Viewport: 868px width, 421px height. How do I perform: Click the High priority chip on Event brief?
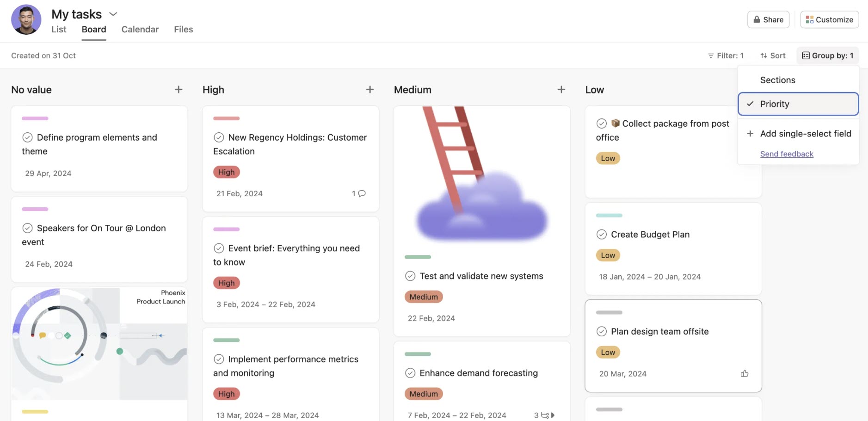(x=226, y=283)
